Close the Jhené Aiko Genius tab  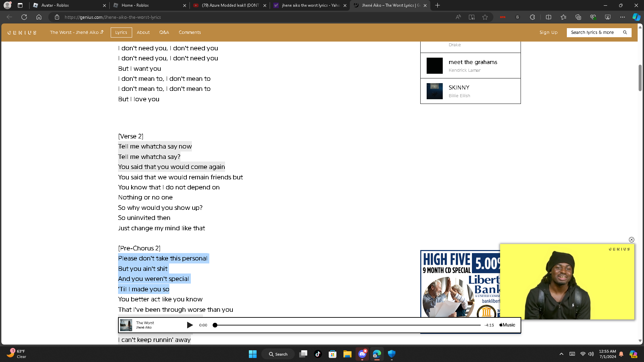[x=425, y=5]
